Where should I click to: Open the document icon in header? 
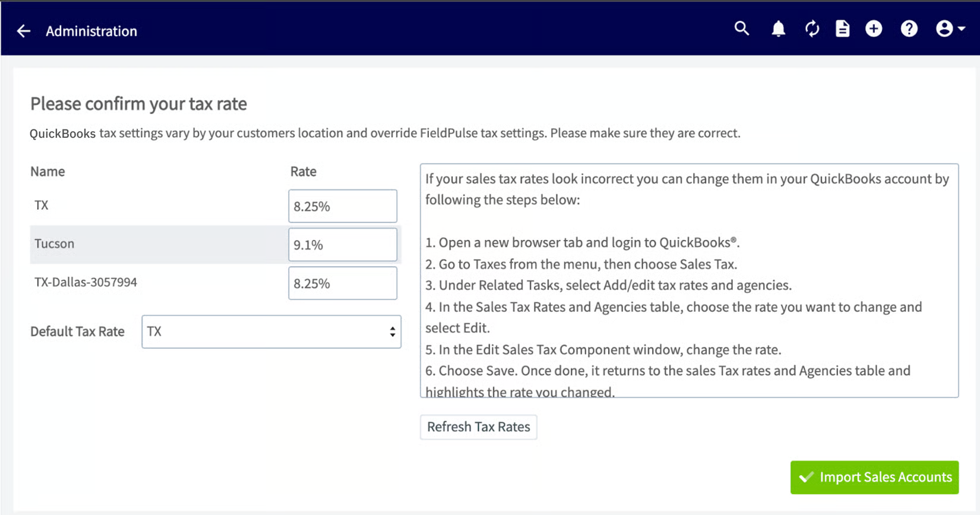(842, 29)
